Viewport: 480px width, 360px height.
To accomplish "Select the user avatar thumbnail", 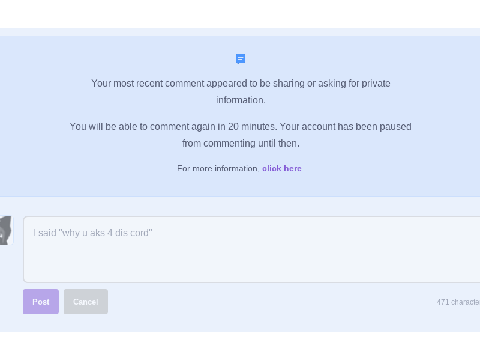I will point(6,230).
